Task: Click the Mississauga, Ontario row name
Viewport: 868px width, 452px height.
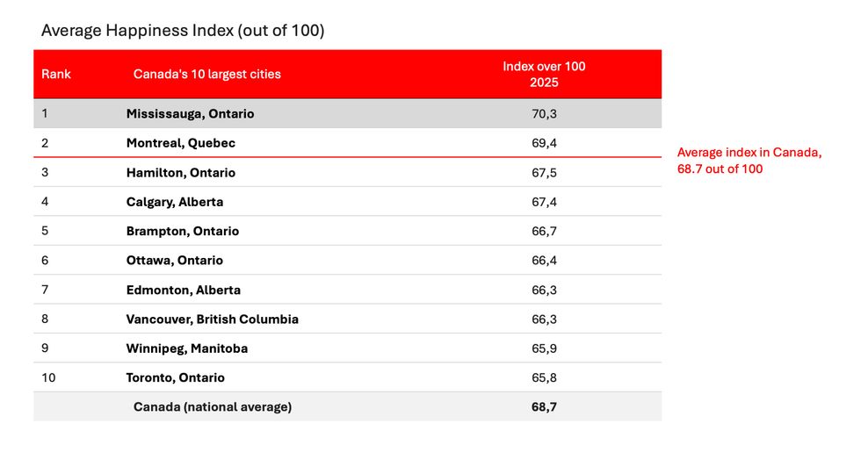Action: pyautogui.click(x=190, y=114)
